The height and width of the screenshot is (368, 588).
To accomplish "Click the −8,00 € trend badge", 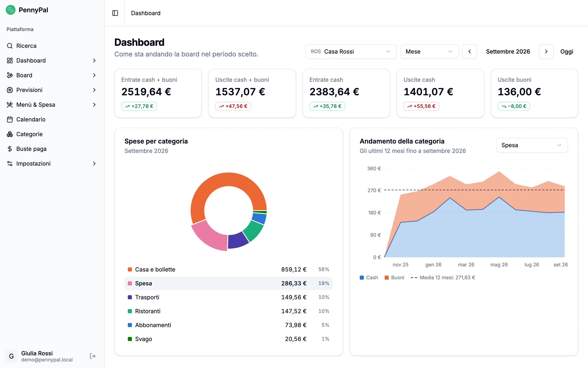I will 514,106.
